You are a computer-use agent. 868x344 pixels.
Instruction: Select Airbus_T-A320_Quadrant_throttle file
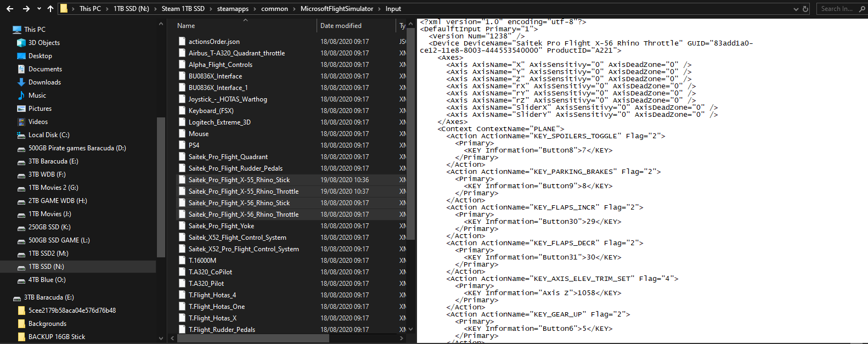pyautogui.click(x=236, y=53)
